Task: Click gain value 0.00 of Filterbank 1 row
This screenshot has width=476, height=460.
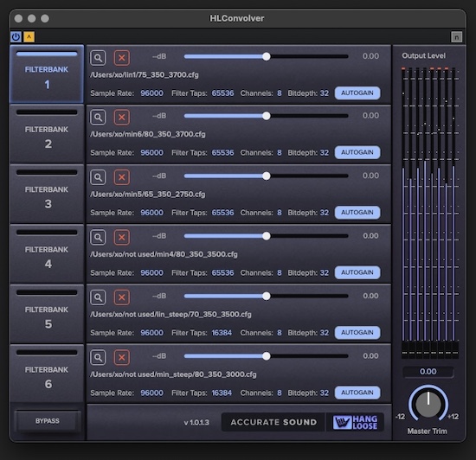Action: 370,56
